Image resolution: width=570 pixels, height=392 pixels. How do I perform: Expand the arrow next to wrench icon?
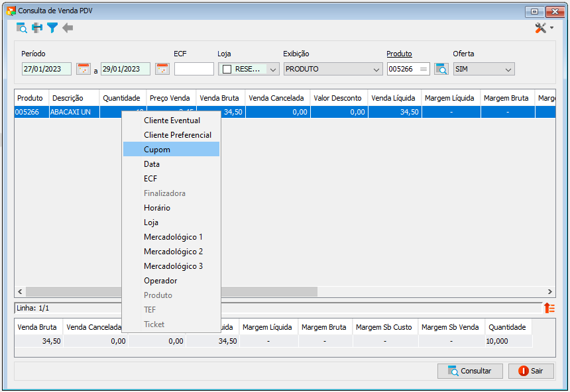click(551, 28)
